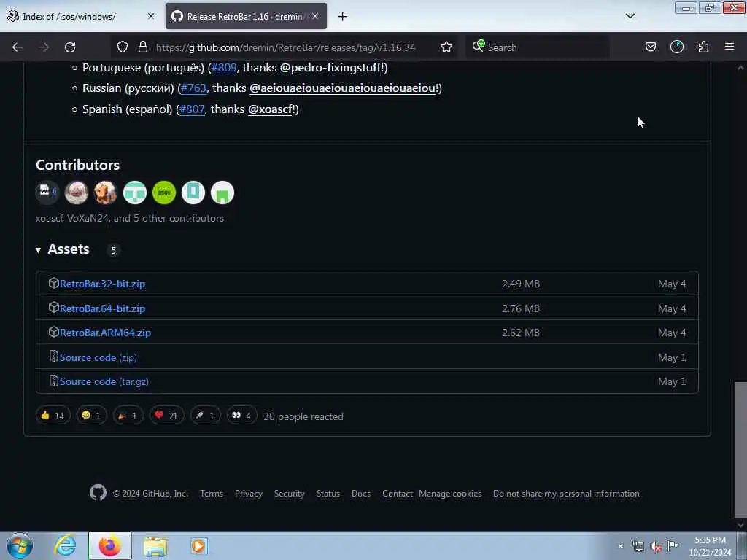Open the Firefox account circle icon
747x560 pixels.
(677, 47)
